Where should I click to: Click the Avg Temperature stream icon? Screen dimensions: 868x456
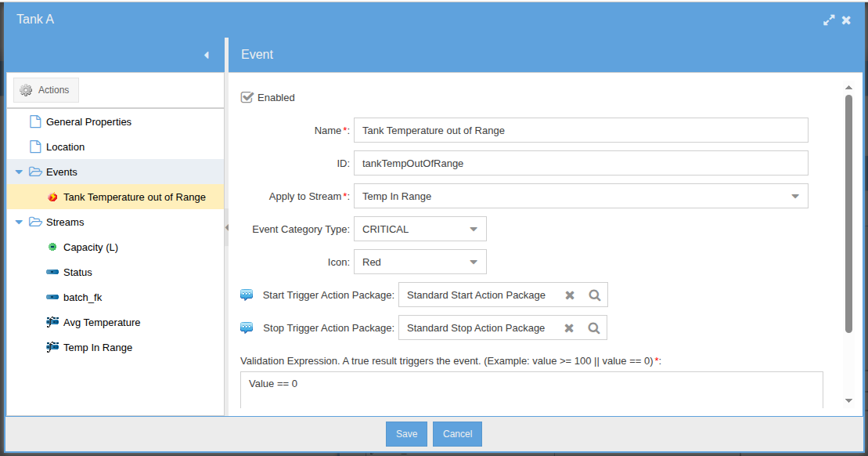(x=52, y=322)
